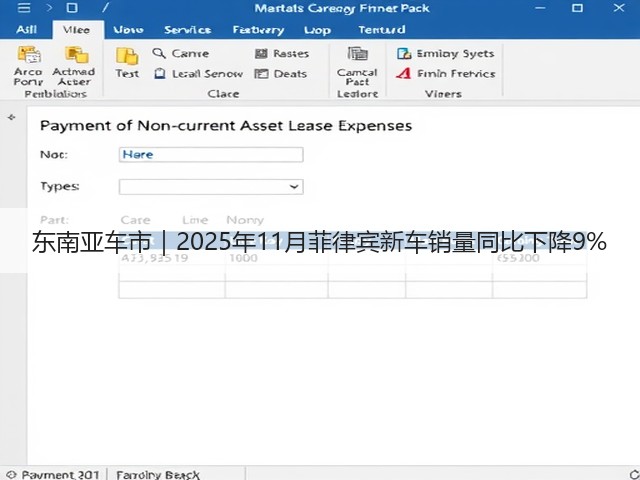Open the Deats ribbon icon
The height and width of the screenshot is (480, 640).
click(x=261, y=73)
